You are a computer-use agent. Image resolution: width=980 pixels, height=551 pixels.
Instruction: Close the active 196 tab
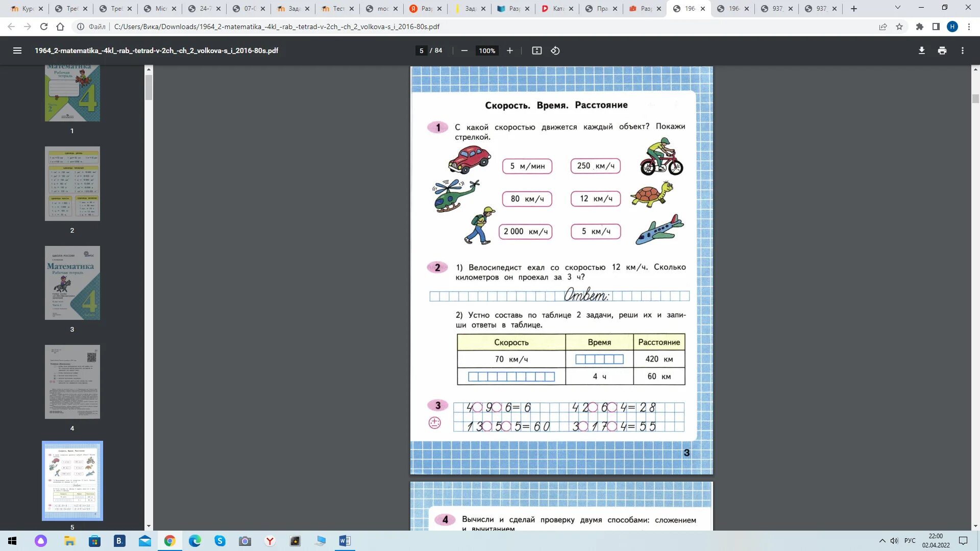pos(703,9)
